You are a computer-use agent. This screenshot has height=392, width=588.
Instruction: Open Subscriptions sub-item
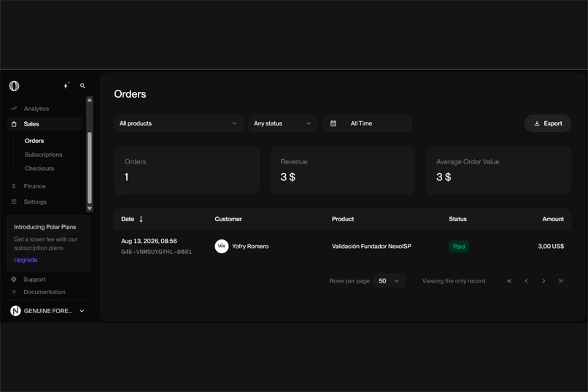coord(44,155)
